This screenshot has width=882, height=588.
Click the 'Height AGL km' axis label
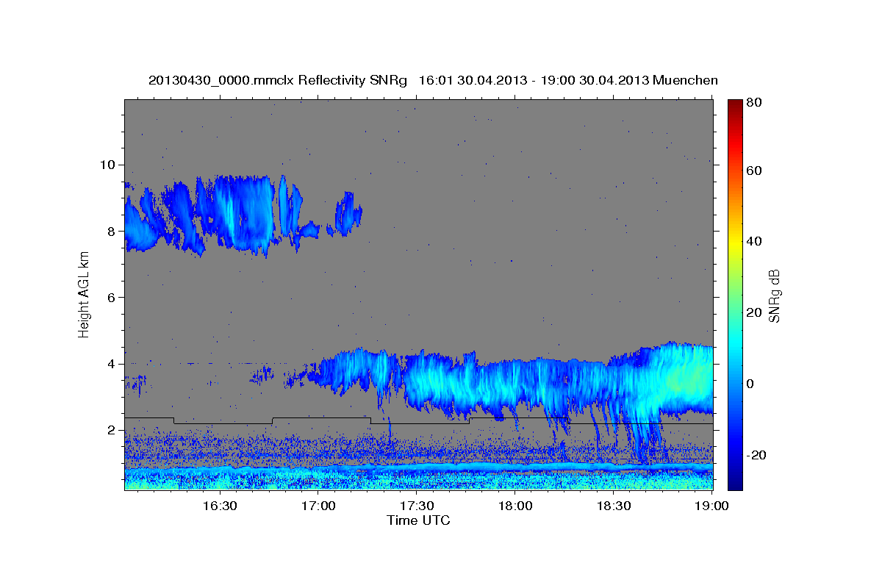(x=84, y=295)
